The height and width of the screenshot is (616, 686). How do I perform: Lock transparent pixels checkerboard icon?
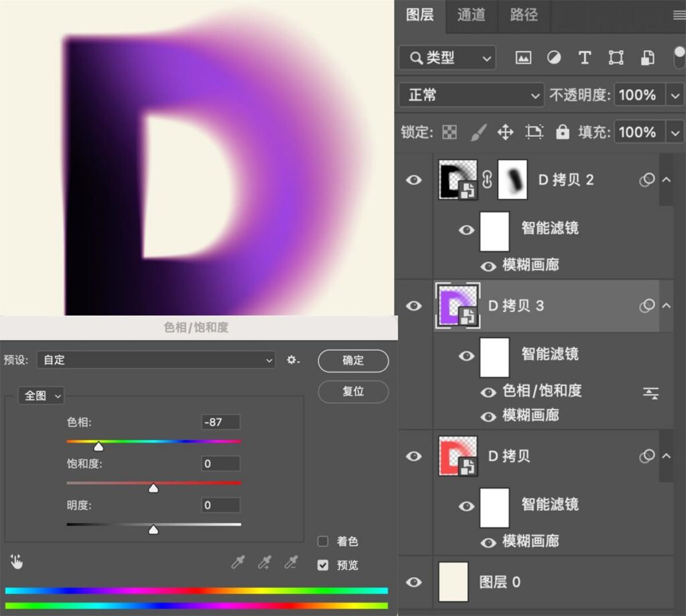pyautogui.click(x=450, y=132)
